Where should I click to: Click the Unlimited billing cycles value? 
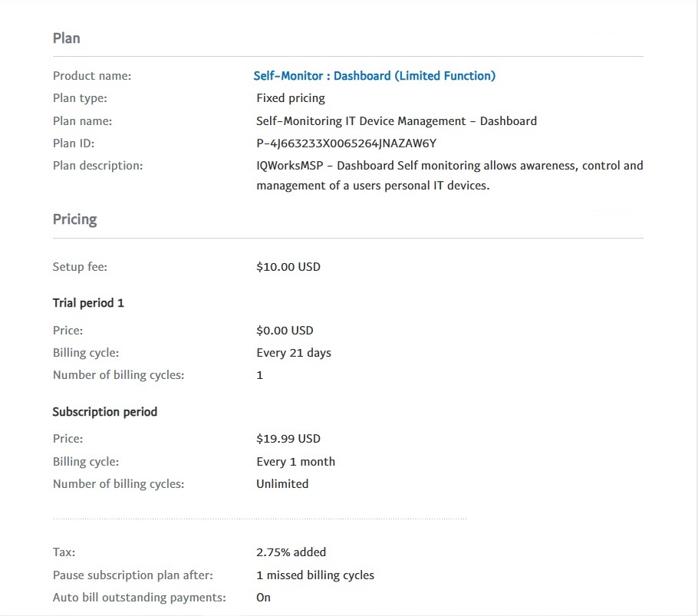[282, 484]
